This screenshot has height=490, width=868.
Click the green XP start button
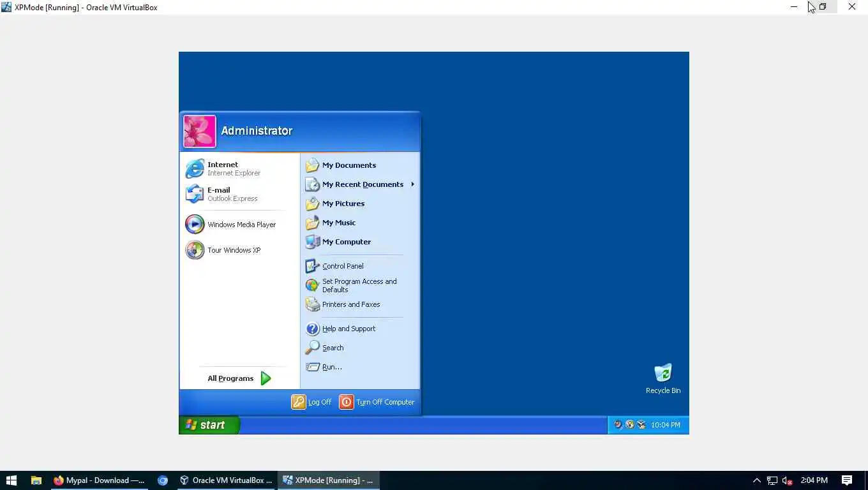(209, 425)
